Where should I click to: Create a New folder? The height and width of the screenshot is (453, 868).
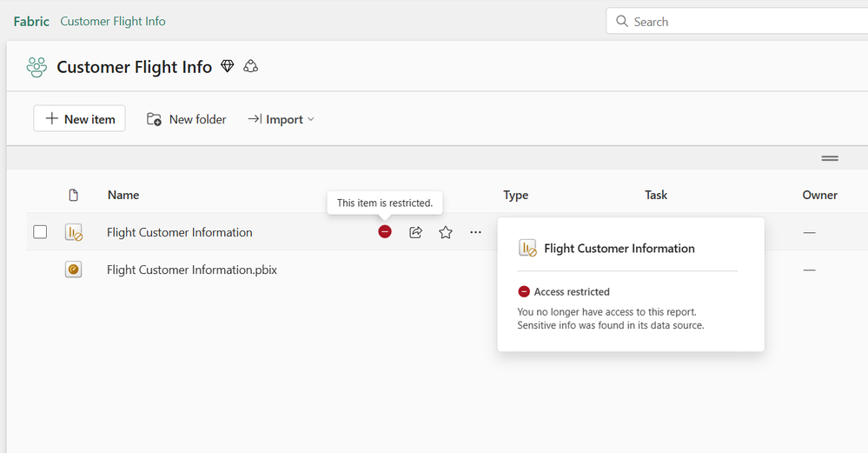pos(187,119)
